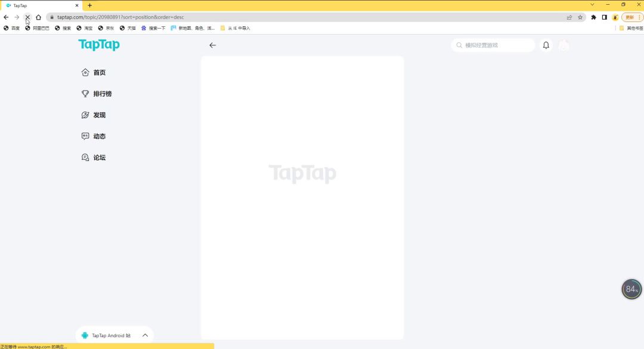
Task: Expand the TapTap Android 站 panel
Action: coord(145,335)
